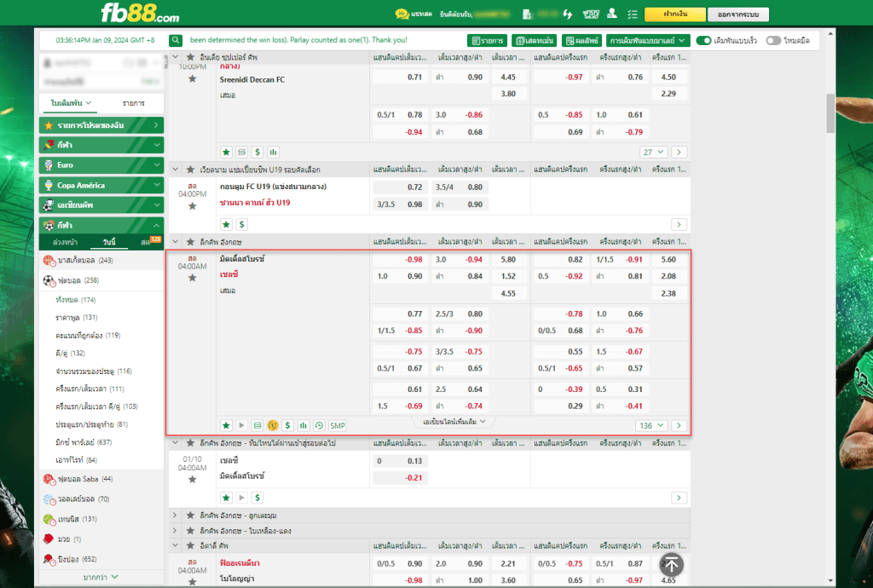The image size is (873, 588).
Task: Expand เอเชียนไลน์เพิ่มเติม more Asian lines
Action: 454,422
